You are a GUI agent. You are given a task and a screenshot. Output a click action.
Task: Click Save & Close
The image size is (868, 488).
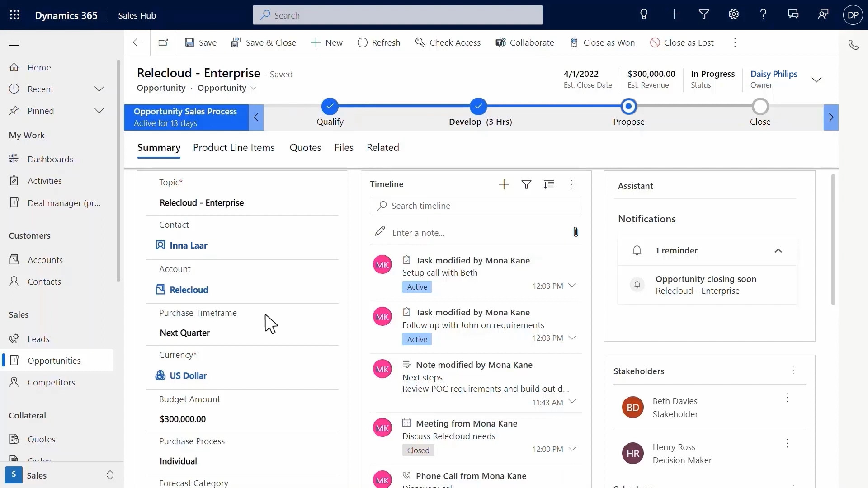point(264,42)
